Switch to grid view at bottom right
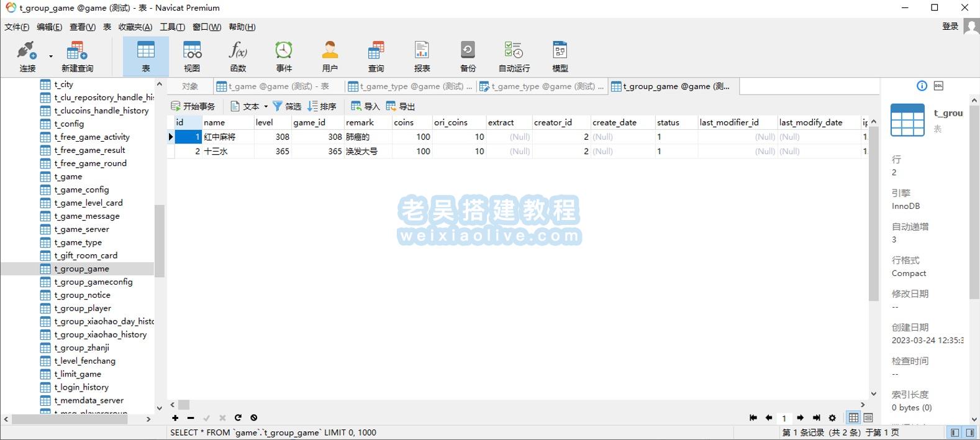 (x=853, y=418)
